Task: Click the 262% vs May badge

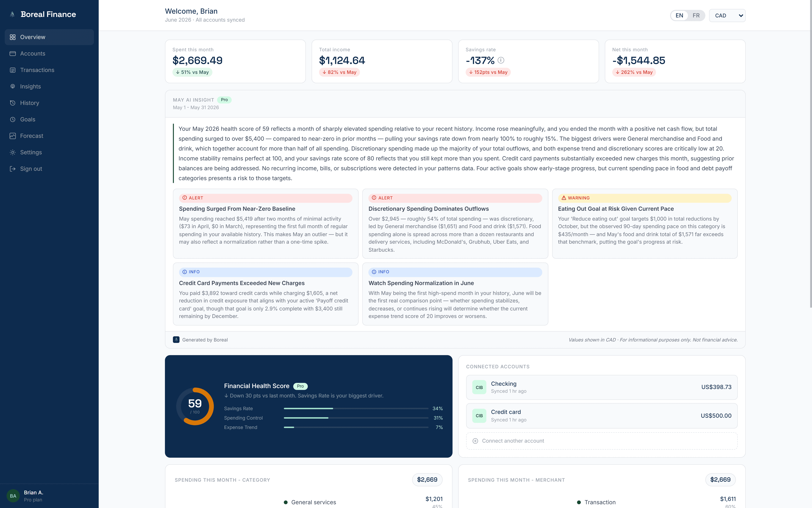Action: point(634,72)
